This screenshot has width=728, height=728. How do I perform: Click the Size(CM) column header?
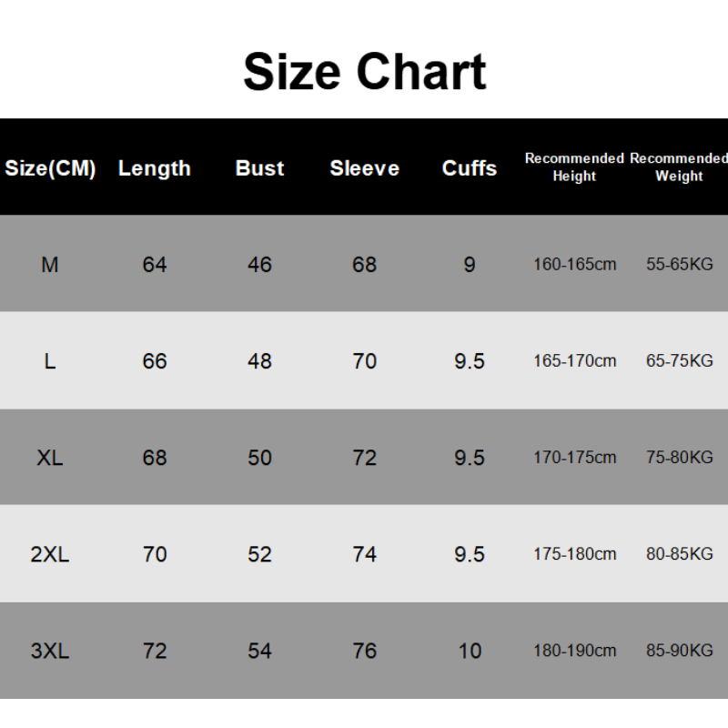point(50,168)
